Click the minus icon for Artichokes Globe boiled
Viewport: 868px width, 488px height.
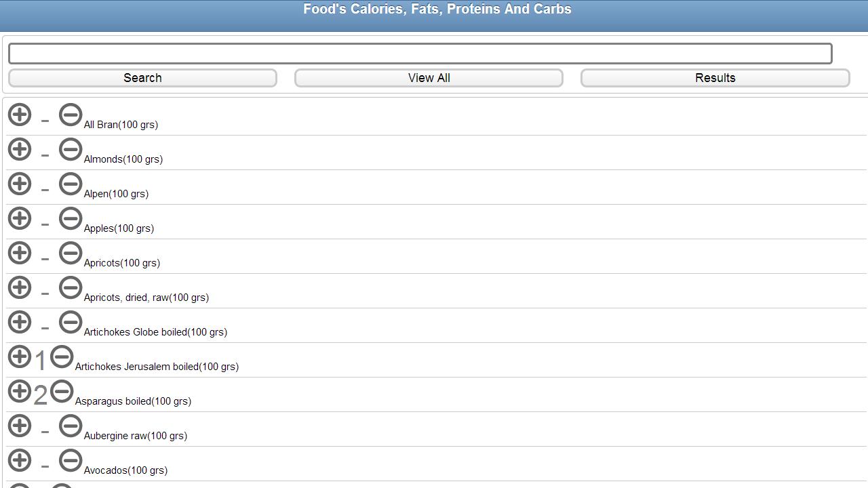click(71, 322)
